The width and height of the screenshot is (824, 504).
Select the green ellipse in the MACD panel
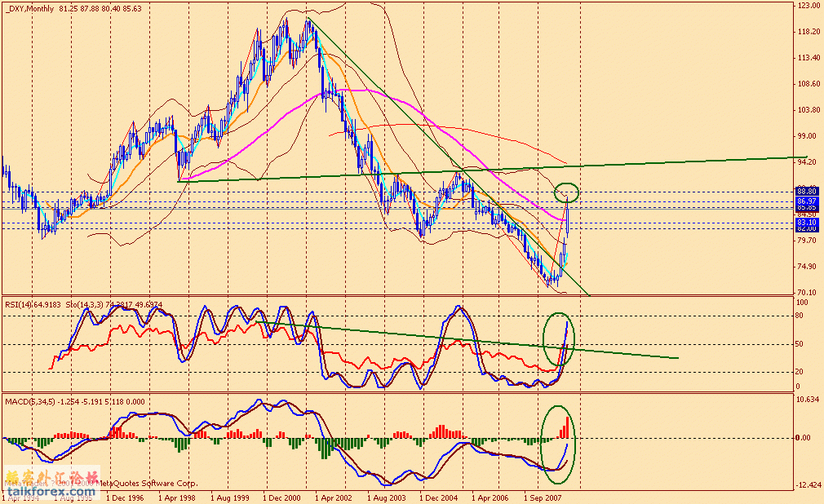click(558, 444)
